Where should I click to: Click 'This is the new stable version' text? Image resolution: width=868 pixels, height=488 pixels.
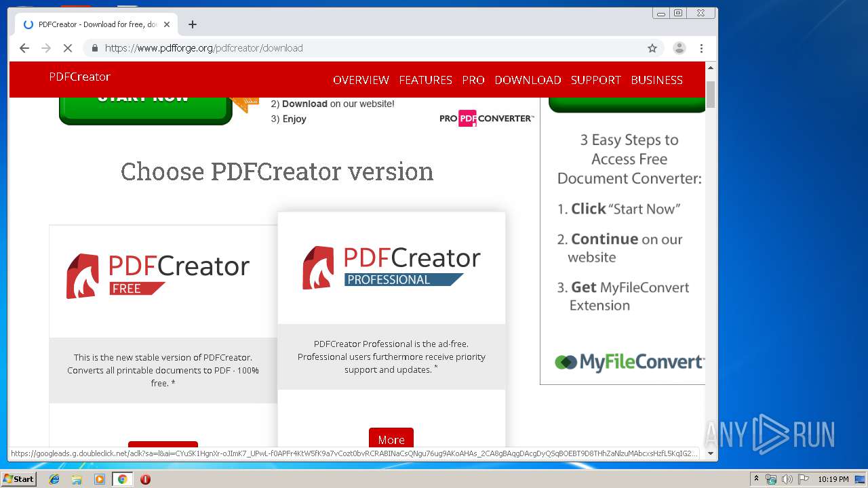tap(163, 370)
